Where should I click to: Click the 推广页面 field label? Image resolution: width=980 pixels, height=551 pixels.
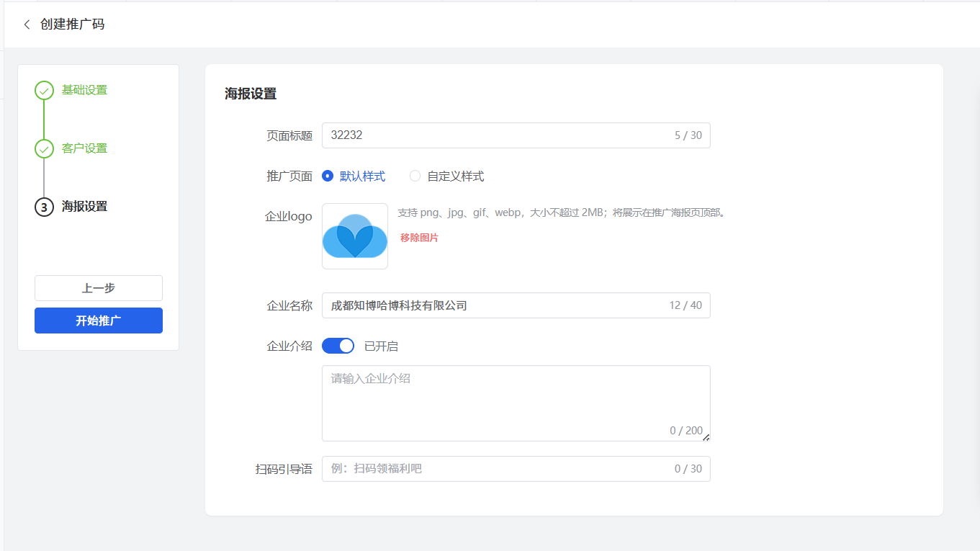289,176
